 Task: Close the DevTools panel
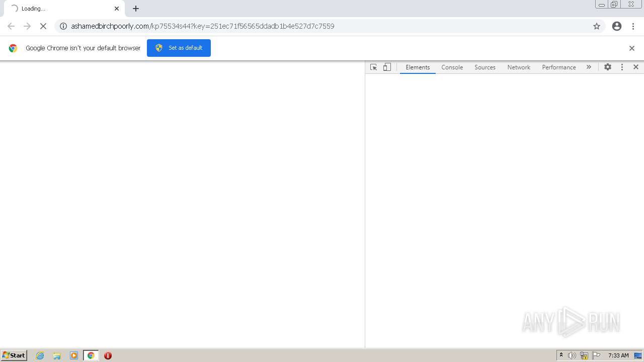click(x=636, y=67)
